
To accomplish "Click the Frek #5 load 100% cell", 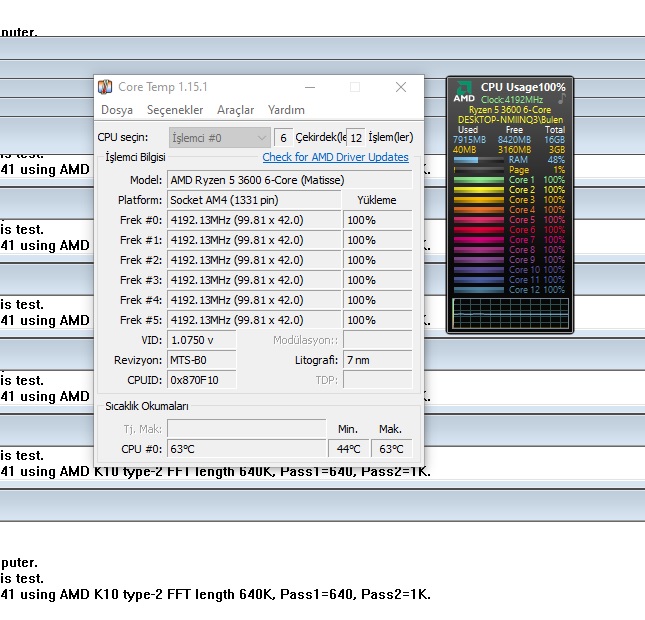I will 377,320.
